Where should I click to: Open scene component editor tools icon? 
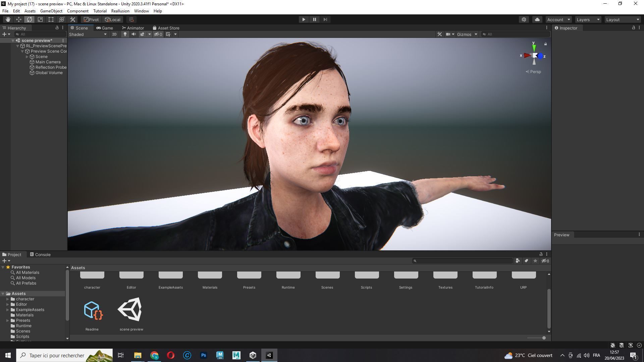[439, 34]
